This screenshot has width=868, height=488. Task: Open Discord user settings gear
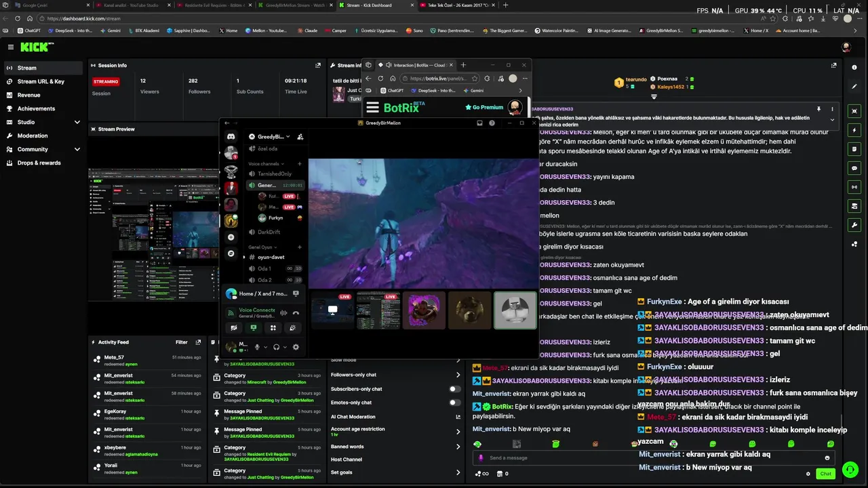click(296, 347)
